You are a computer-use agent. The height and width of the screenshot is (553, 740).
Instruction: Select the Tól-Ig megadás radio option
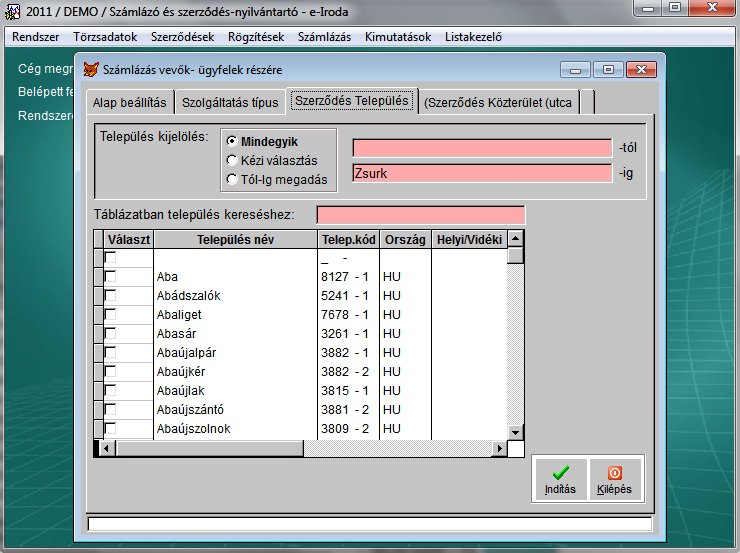232,180
